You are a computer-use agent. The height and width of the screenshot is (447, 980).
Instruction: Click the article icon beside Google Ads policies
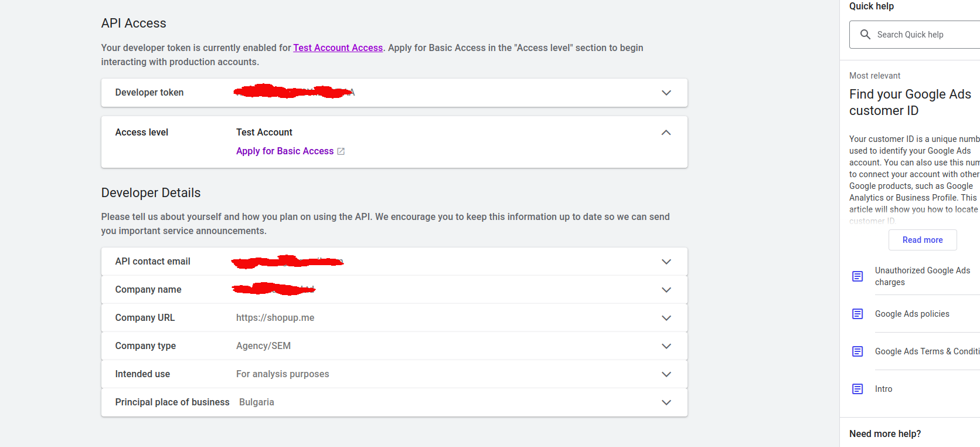click(x=857, y=314)
